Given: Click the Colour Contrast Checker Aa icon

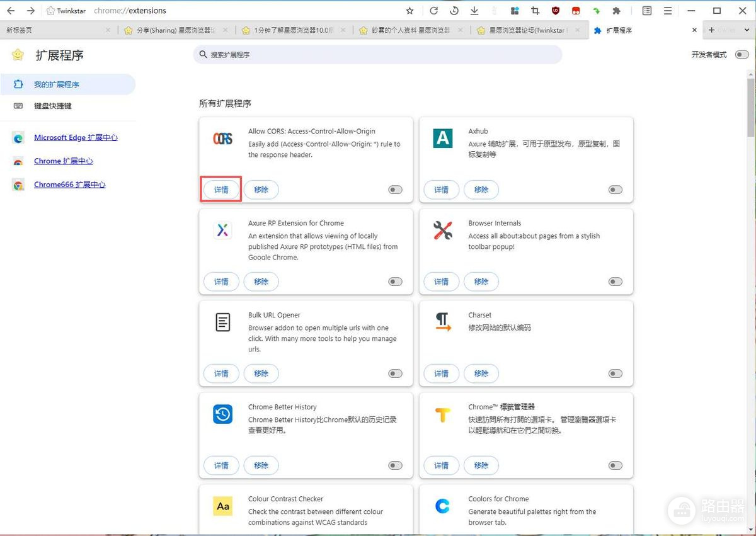Looking at the screenshot, I should (222, 506).
